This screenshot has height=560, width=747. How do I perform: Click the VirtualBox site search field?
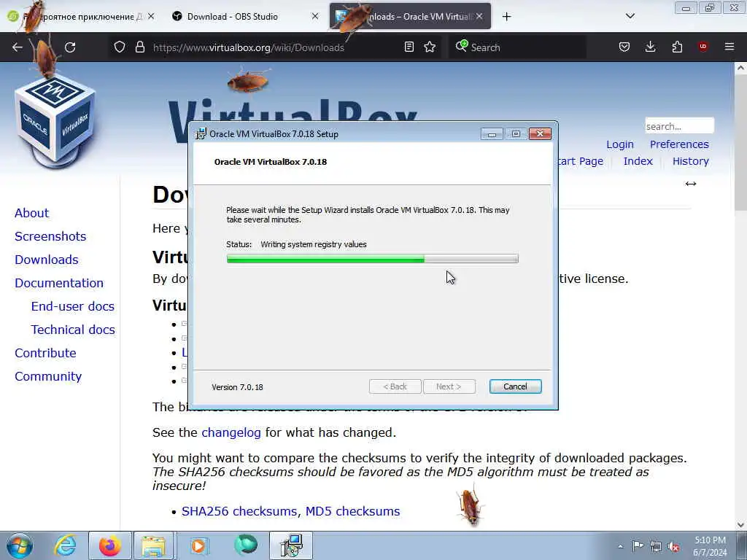coord(679,126)
